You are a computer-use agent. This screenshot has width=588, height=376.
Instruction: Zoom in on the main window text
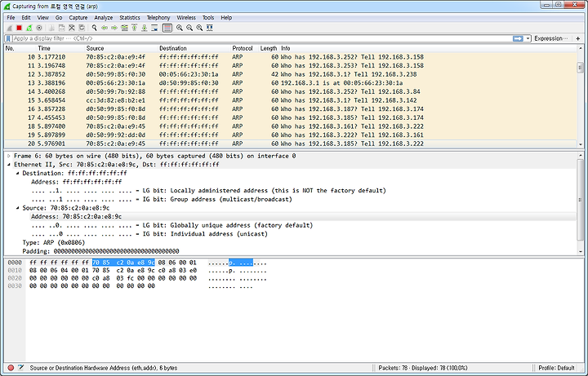click(180, 28)
